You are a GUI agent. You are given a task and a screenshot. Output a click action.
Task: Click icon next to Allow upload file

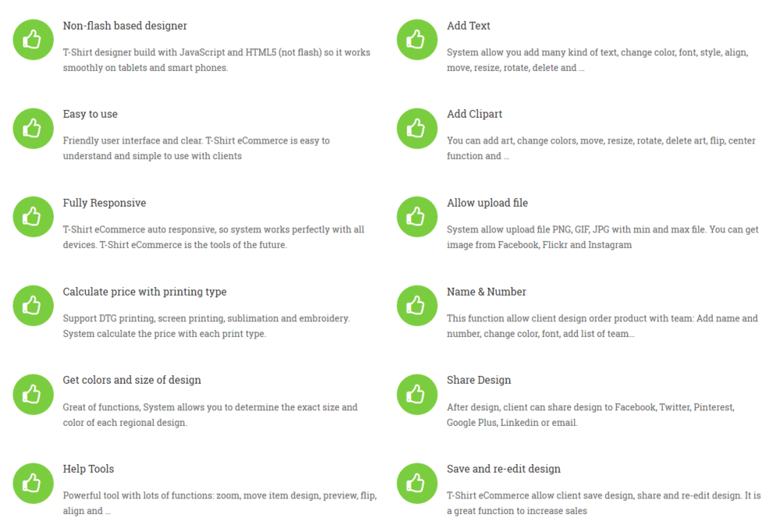417,217
